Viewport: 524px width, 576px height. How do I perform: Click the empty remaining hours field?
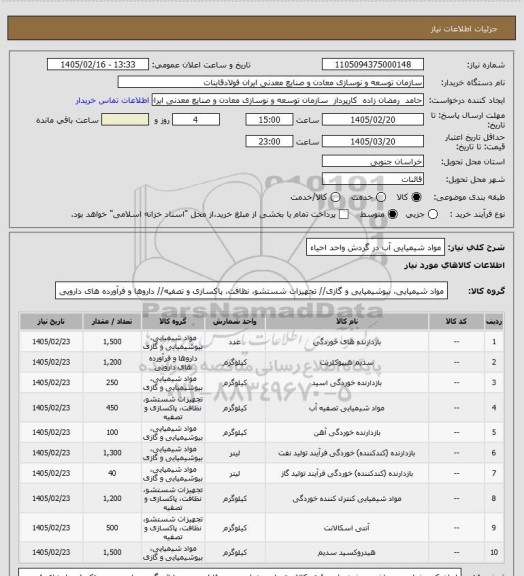[125, 120]
